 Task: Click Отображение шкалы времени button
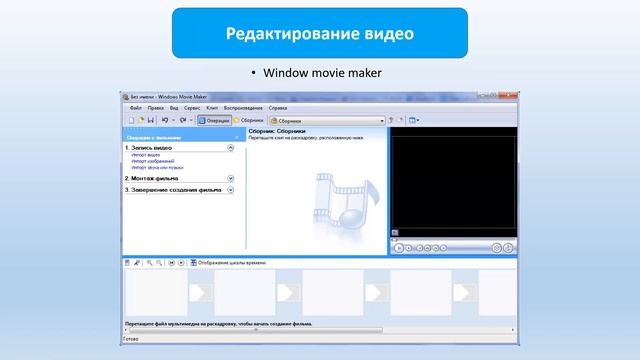pyautogui.click(x=228, y=263)
